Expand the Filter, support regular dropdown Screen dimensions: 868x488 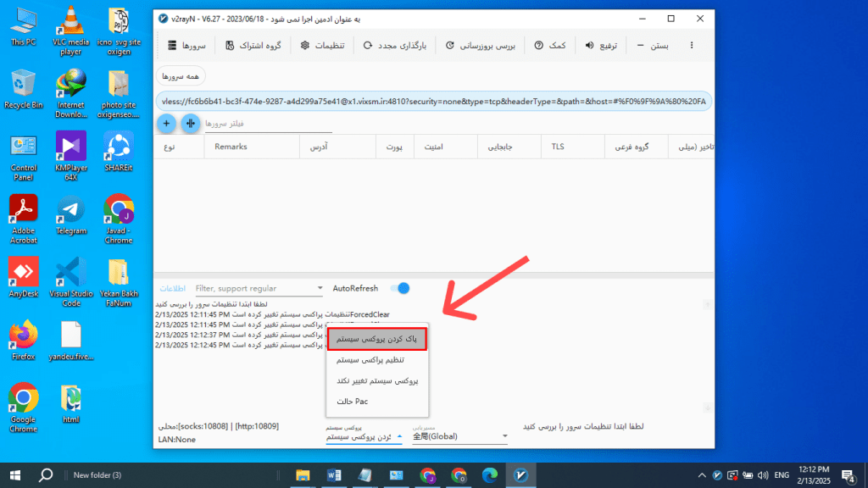320,288
